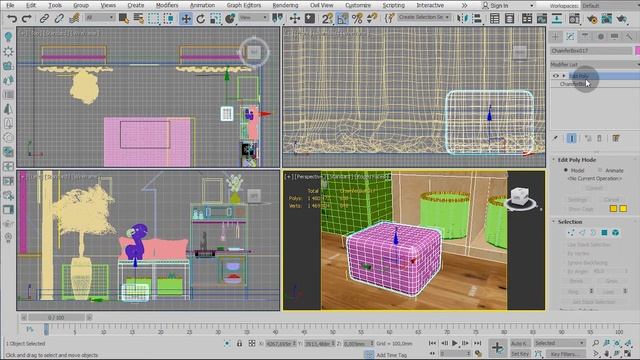Select Polygon sub-object level icon

tap(604, 233)
